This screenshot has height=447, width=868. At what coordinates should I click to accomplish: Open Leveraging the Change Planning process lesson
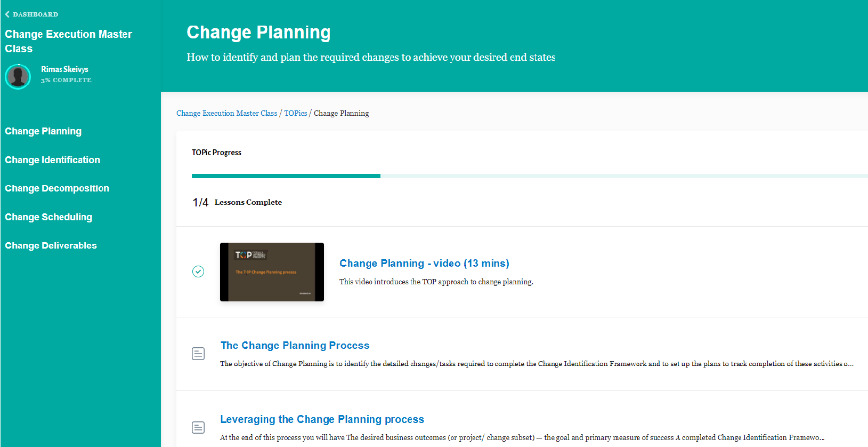point(322,419)
